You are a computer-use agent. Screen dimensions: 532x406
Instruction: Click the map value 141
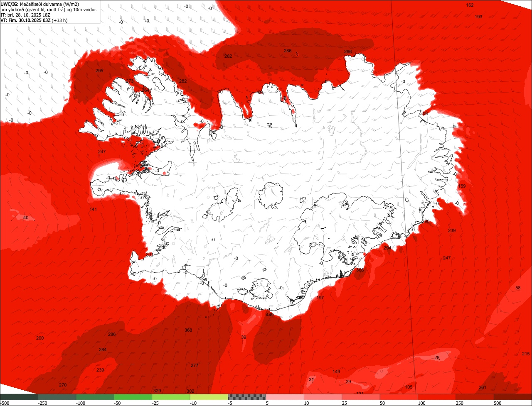pyautogui.click(x=93, y=209)
